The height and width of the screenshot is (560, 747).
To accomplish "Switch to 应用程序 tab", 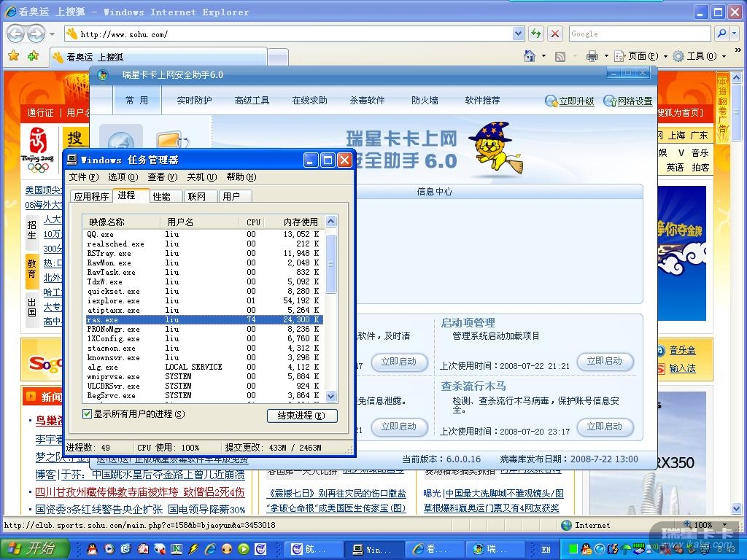I will [x=91, y=196].
